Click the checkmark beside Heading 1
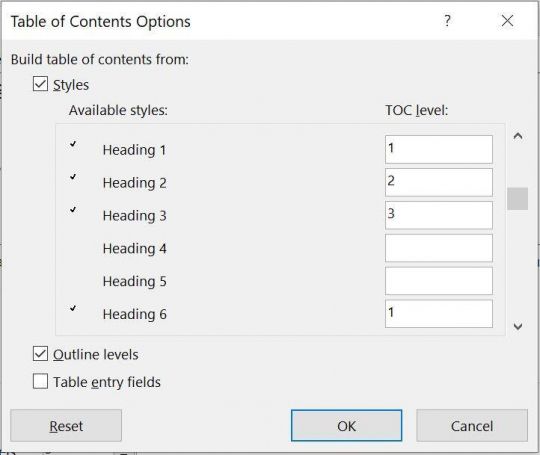 [x=73, y=144]
